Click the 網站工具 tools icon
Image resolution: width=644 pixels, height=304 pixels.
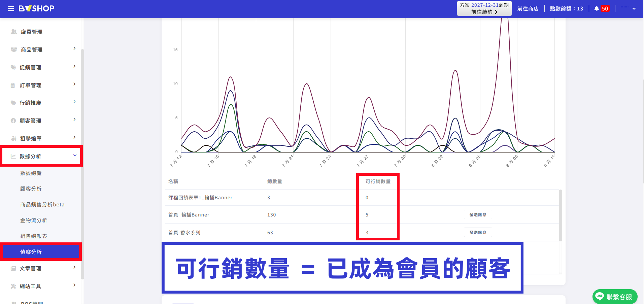coord(13,286)
